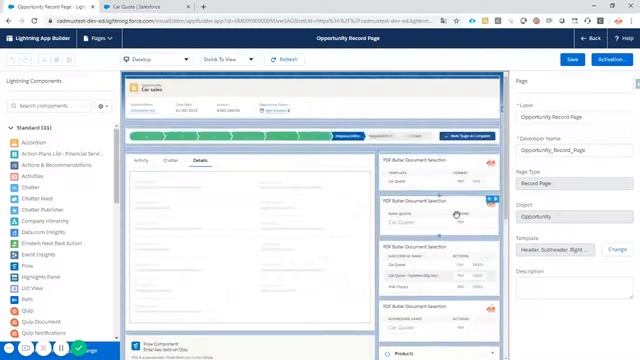Pick the Actions & Recommendations component icon
640x360 pixels.
(x=14, y=165)
